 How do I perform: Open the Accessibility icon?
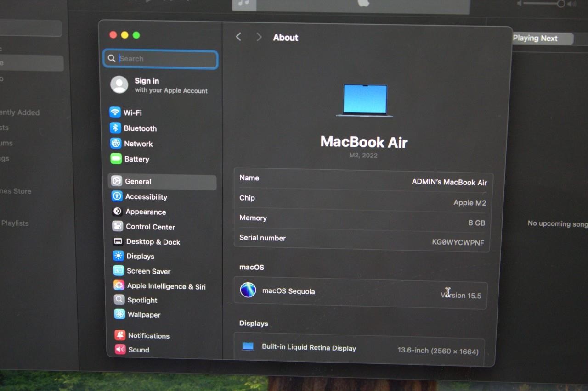[x=117, y=196]
